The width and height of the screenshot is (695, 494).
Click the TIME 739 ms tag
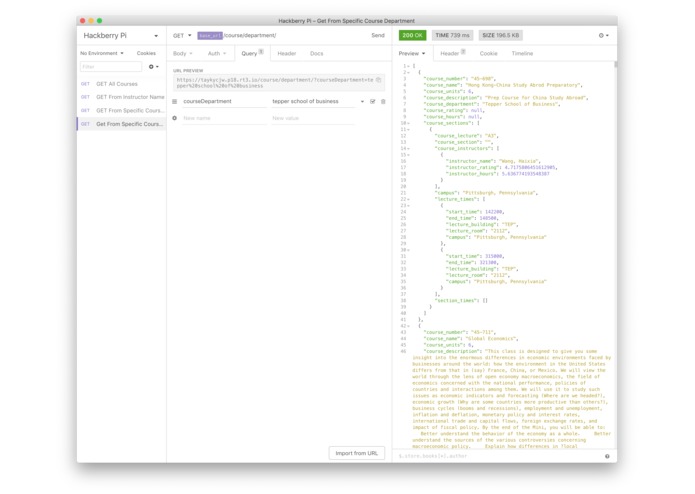[452, 35]
